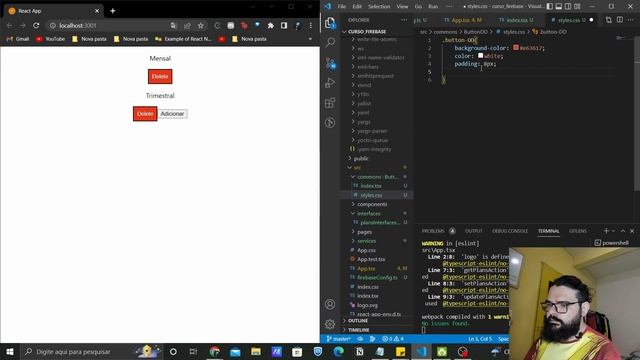Open the Search view in the activity bar
The width and height of the screenshot is (640, 360).
(x=330, y=42)
